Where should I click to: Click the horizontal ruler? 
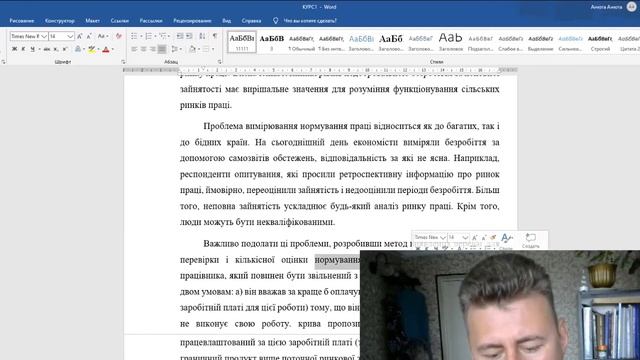[x=320, y=70]
